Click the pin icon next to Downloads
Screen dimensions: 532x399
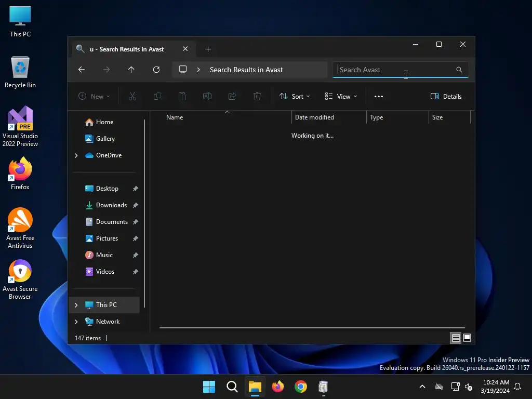(x=136, y=205)
